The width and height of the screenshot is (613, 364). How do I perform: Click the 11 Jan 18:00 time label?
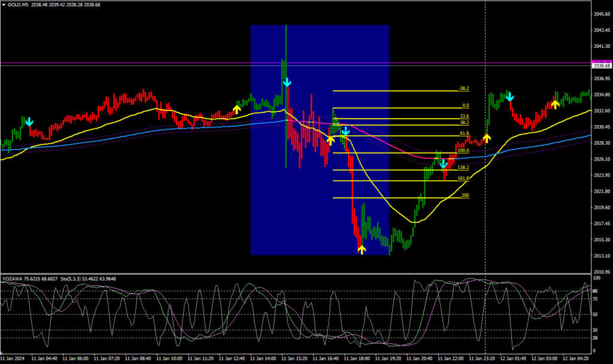[358, 359]
